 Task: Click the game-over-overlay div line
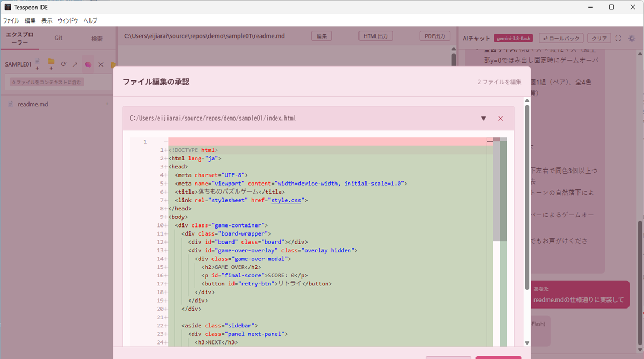tap(273, 250)
